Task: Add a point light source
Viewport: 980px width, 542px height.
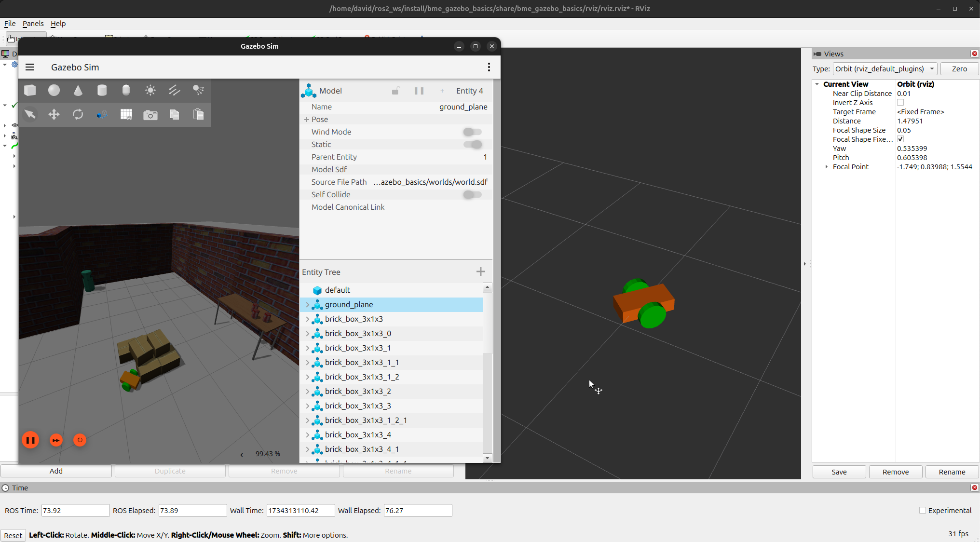Action: [x=150, y=90]
